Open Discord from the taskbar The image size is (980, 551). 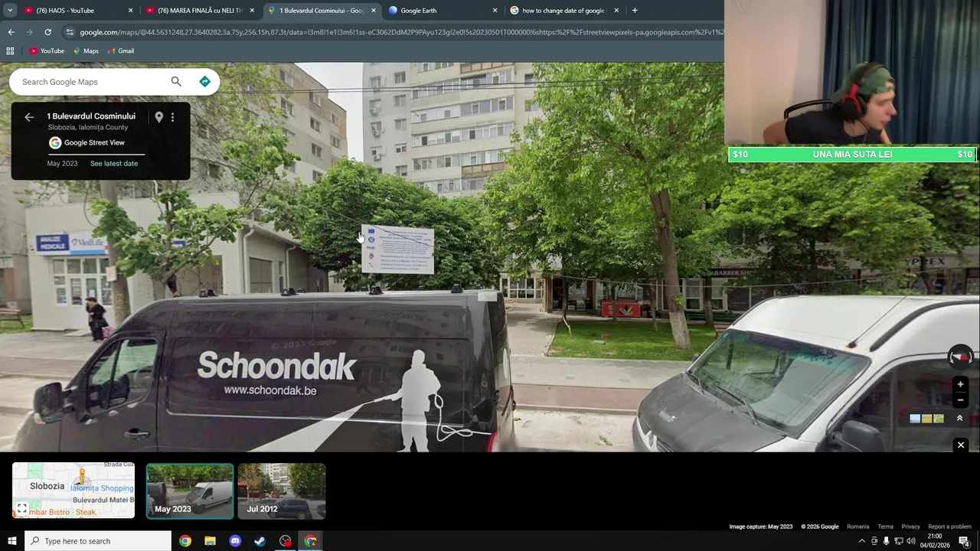click(235, 541)
